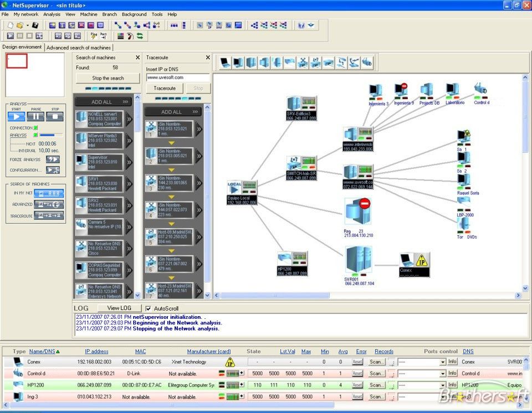The height and width of the screenshot is (413, 532).
Task: Click the Traceroute search icon in sidebar
Action: [49, 215]
